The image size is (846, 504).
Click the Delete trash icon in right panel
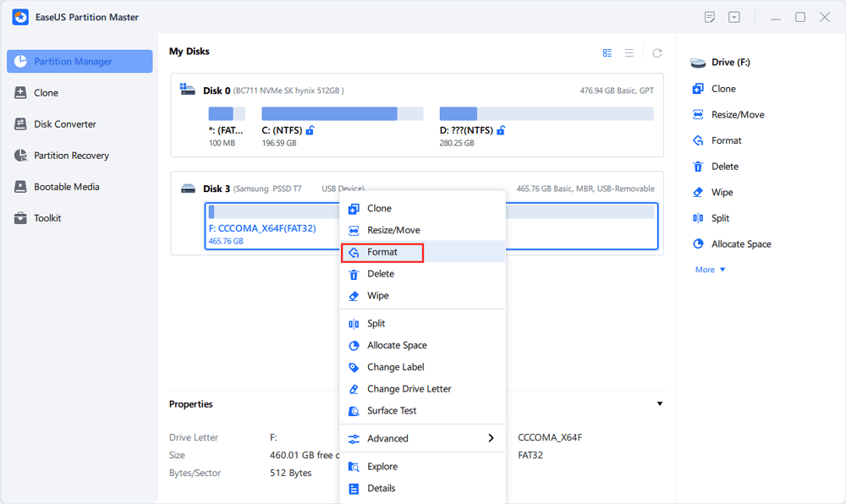[698, 167]
